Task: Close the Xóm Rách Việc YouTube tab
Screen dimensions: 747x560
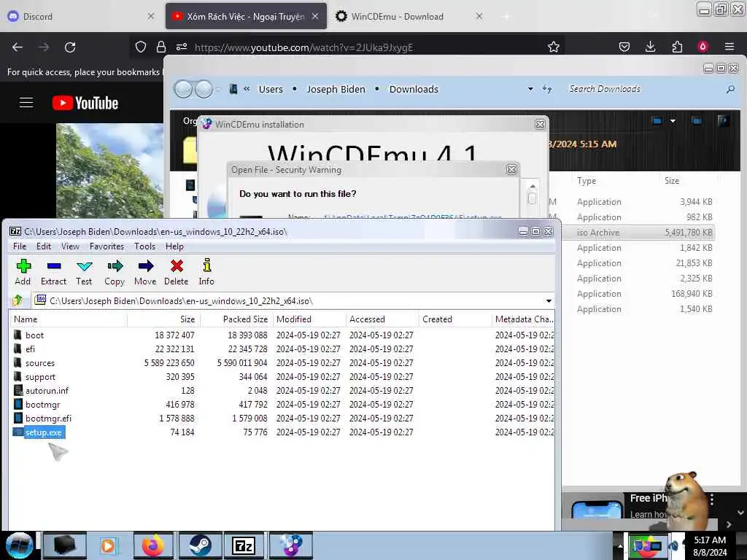Action: click(315, 16)
